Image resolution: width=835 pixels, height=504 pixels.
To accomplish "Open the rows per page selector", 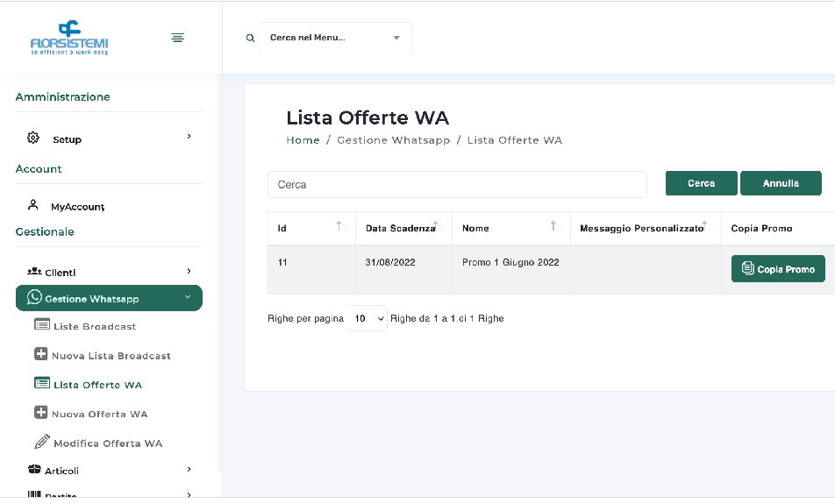I will pyautogui.click(x=367, y=318).
